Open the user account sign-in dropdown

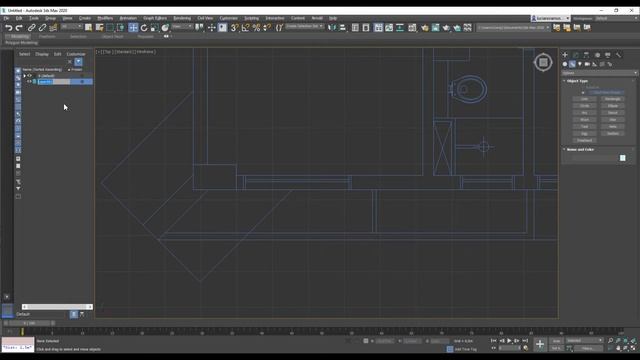click(x=550, y=18)
